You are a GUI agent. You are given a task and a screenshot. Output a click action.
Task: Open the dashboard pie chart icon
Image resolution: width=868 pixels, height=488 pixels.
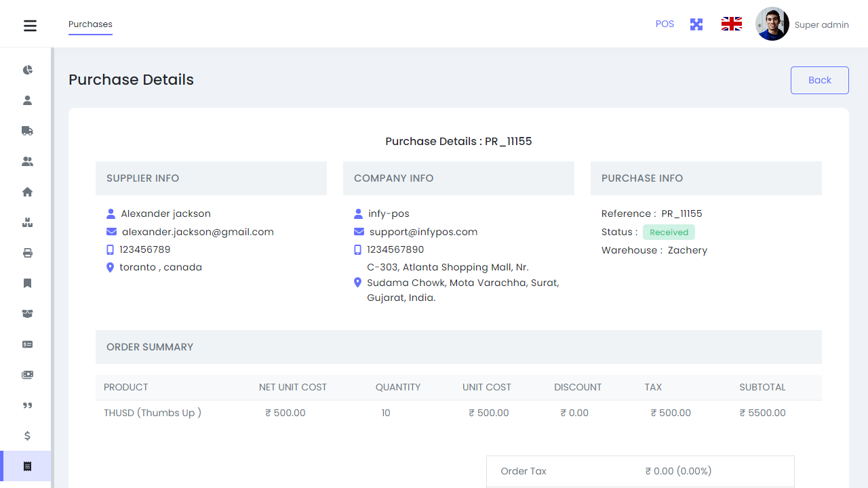(27, 70)
